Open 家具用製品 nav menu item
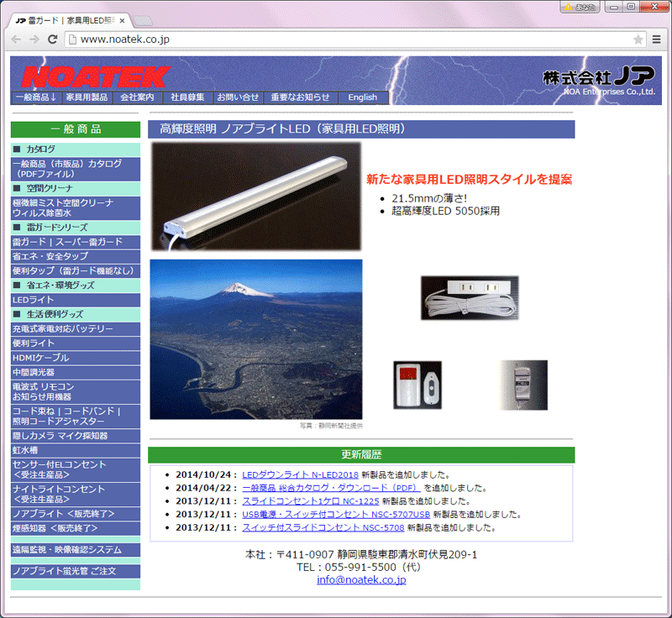 click(87, 97)
